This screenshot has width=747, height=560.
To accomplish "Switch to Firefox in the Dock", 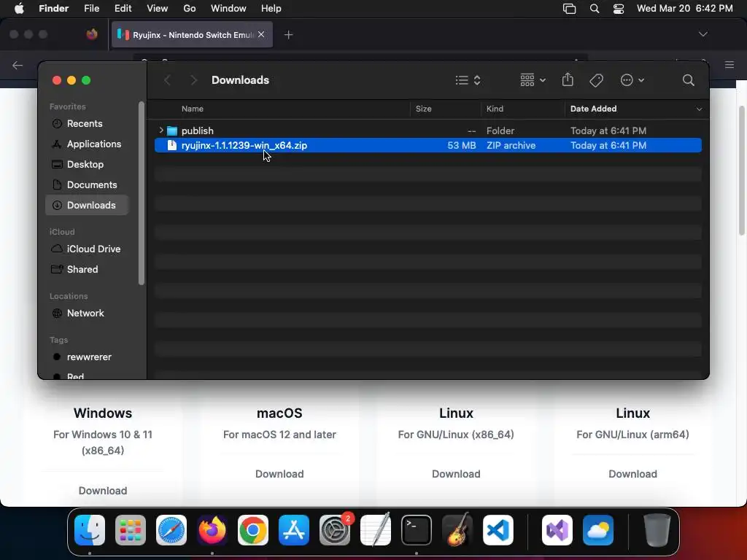I will 212,530.
